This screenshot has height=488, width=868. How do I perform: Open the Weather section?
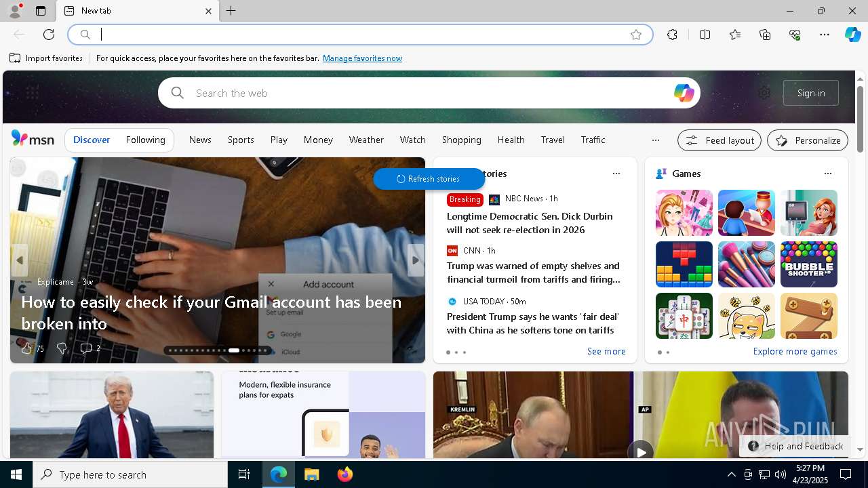point(366,140)
